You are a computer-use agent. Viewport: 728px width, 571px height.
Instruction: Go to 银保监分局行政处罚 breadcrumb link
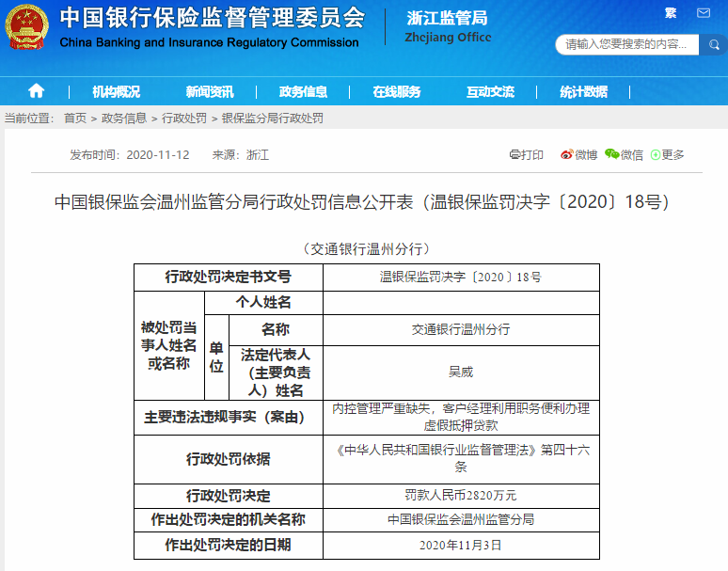[272, 119]
